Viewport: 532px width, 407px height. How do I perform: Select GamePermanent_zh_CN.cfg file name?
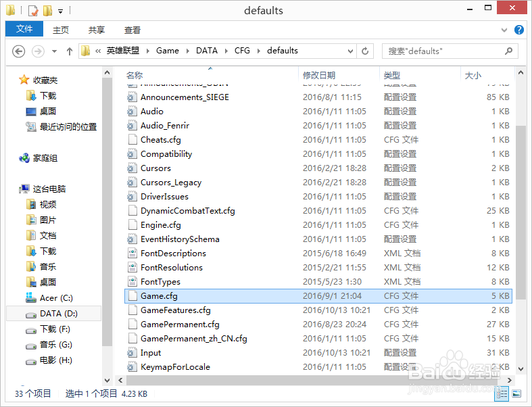tap(194, 339)
